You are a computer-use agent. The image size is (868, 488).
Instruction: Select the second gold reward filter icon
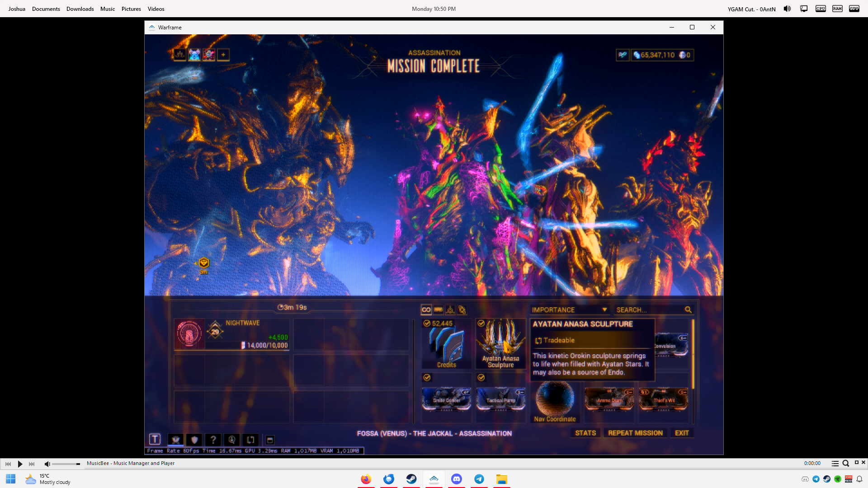coord(438,310)
